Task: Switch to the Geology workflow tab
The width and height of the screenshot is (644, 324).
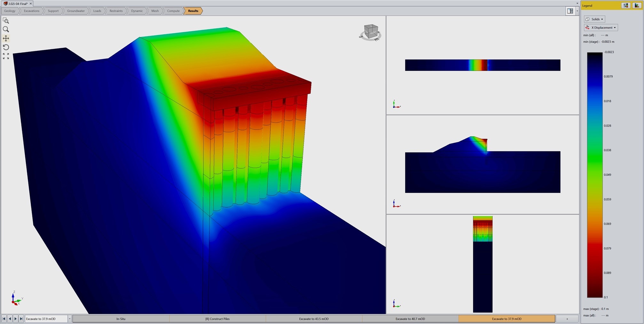Action: coord(10,11)
